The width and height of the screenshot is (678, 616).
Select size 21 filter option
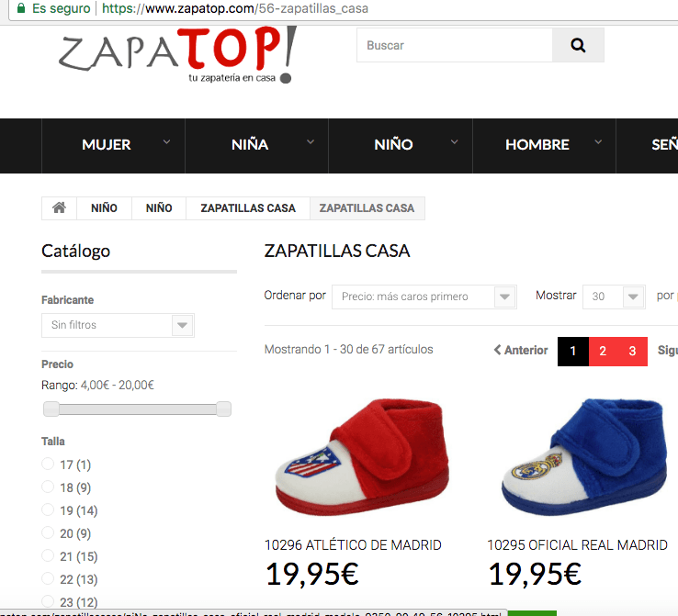point(48,555)
